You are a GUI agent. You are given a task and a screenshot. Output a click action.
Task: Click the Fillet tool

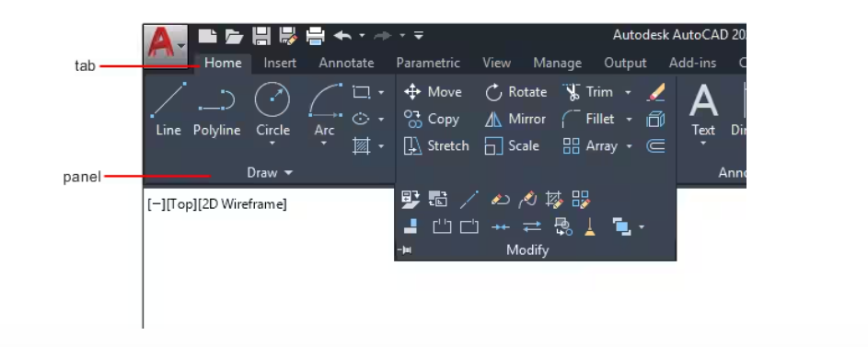coord(588,119)
